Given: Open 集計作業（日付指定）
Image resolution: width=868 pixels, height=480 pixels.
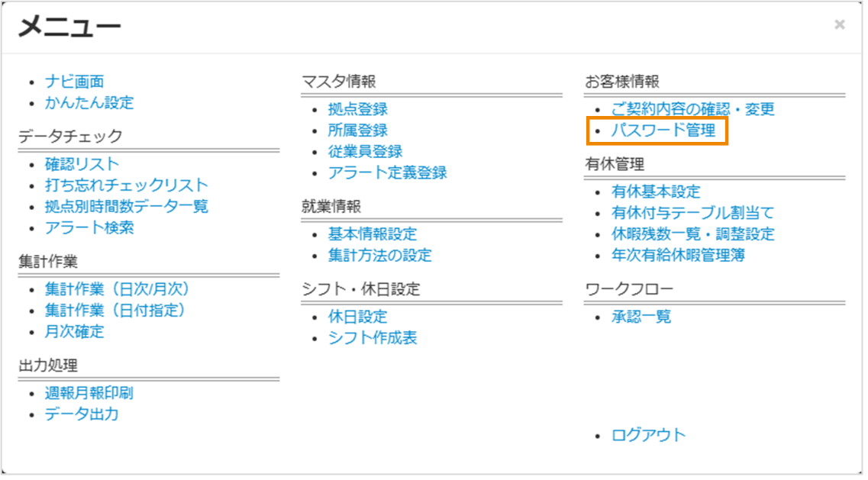Looking at the screenshot, I should [118, 309].
